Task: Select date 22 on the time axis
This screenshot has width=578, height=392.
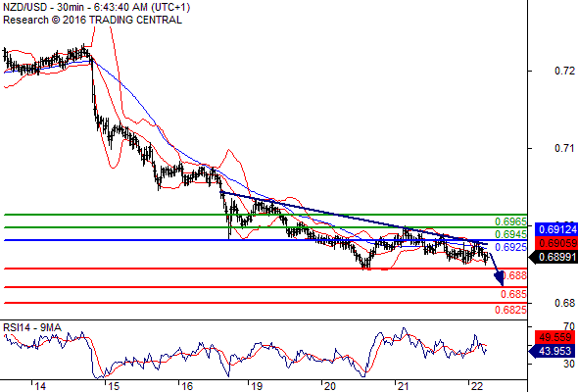Action: tap(477, 386)
